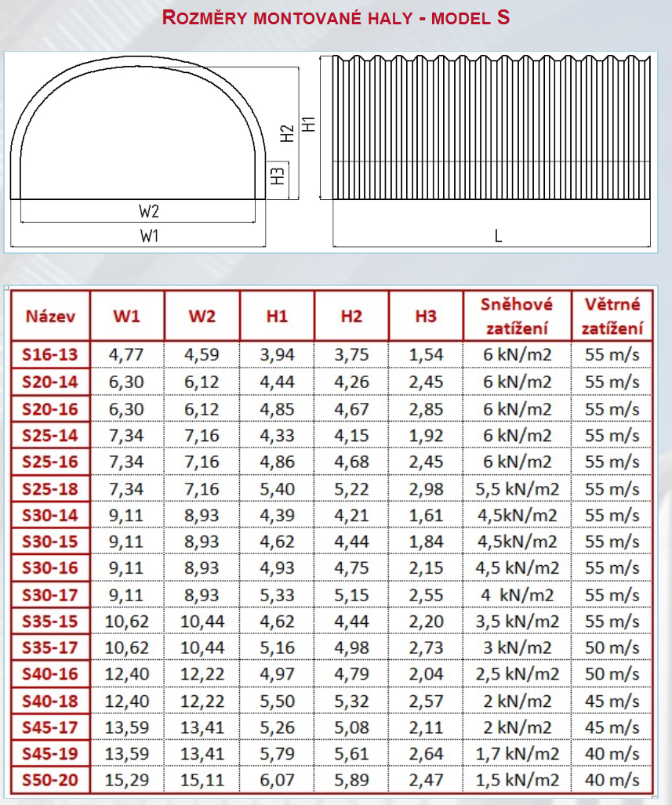Select the W2 label in the diagram
The image size is (672, 805).
[x=148, y=211]
